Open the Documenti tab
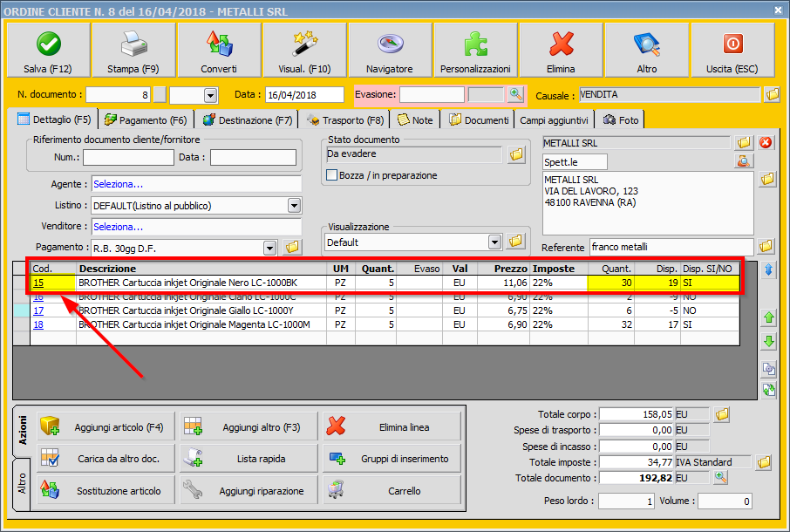The image size is (790, 532). [x=479, y=119]
